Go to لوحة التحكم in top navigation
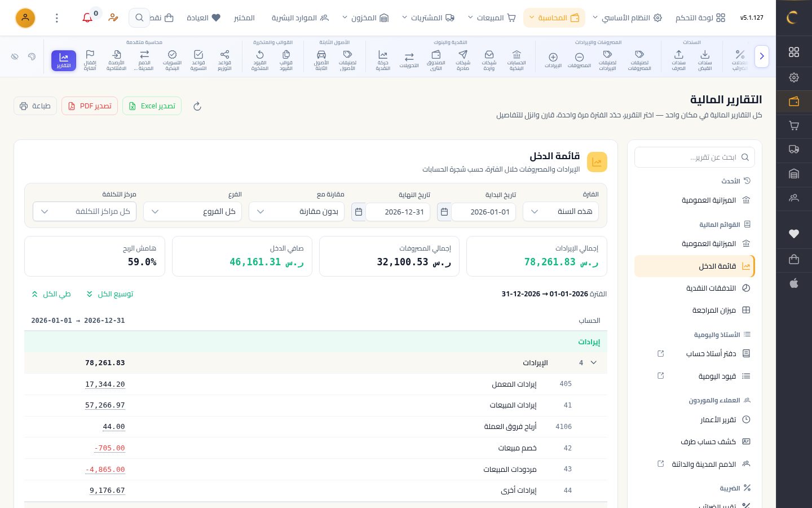 coord(700,18)
